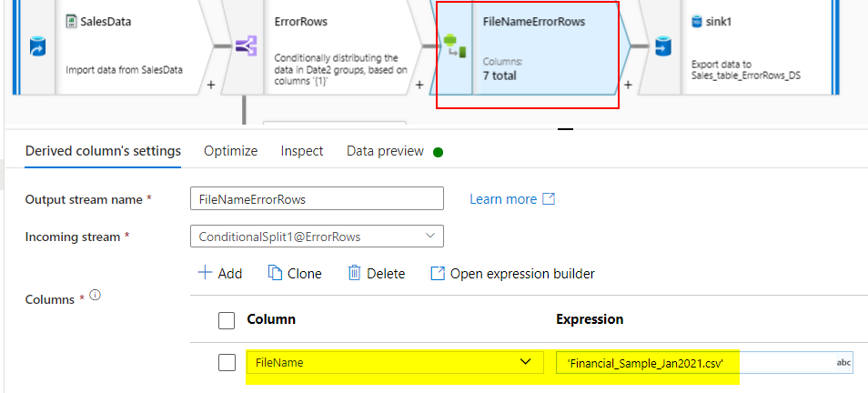The image size is (868, 393).
Task: Click the Clone column button
Action: [295, 274]
